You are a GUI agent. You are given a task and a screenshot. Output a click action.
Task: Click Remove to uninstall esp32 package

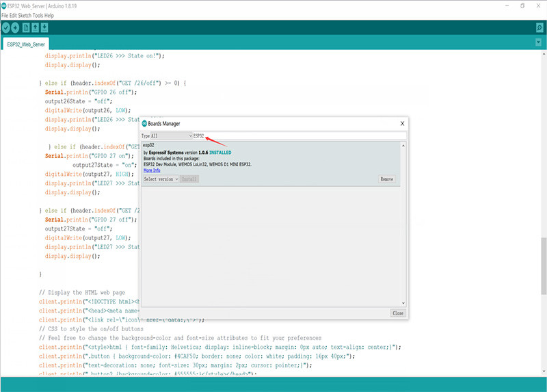(x=386, y=179)
